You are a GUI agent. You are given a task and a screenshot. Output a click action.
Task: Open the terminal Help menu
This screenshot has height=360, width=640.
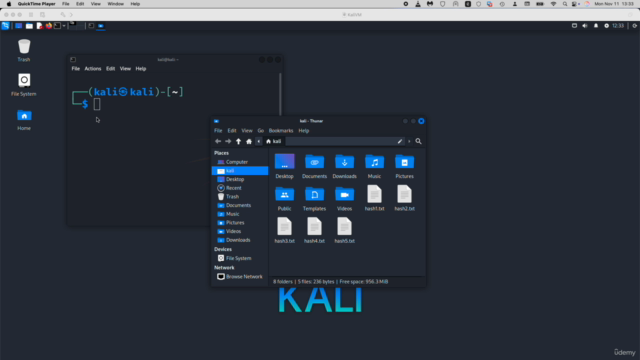coord(141,69)
